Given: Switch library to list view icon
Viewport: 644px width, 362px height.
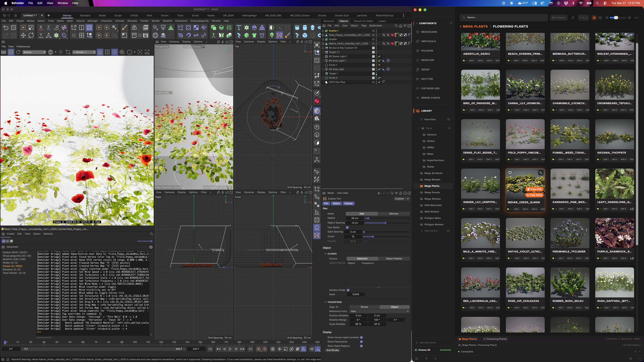Looking at the screenshot, I should pos(600,18).
